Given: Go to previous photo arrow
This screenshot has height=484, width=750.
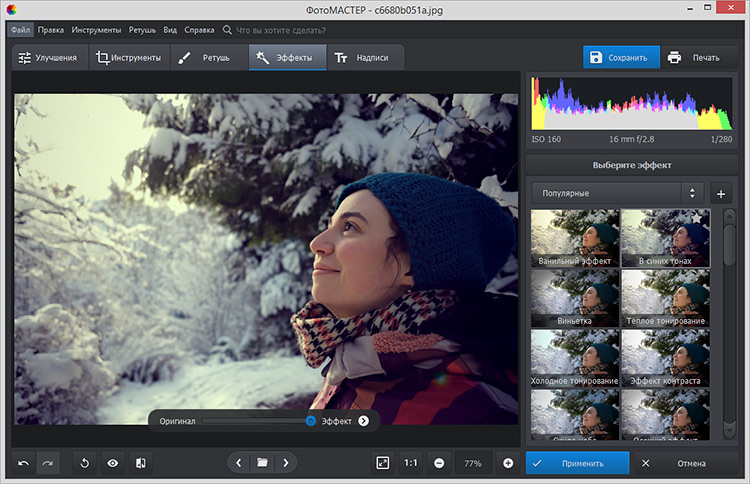Looking at the screenshot, I should (238, 463).
